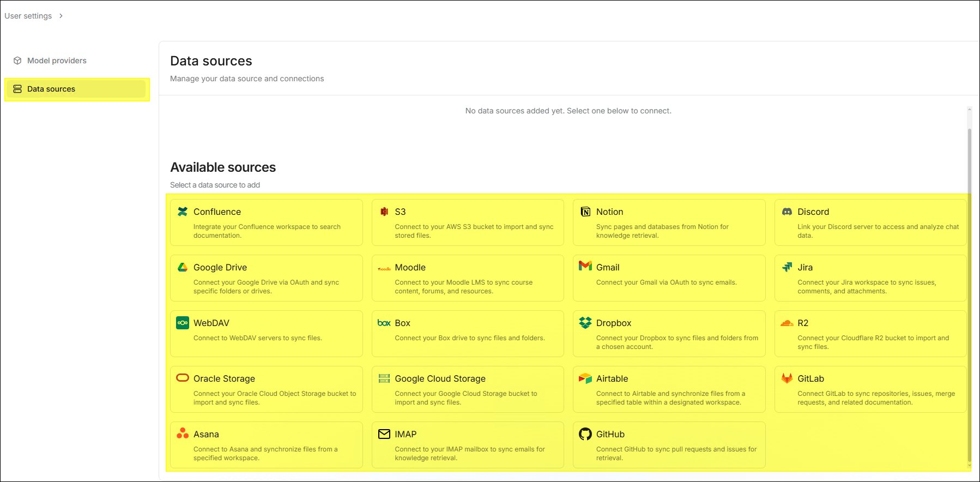Click the green WebDAV icon
This screenshot has width=980, height=482.
click(183, 323)
